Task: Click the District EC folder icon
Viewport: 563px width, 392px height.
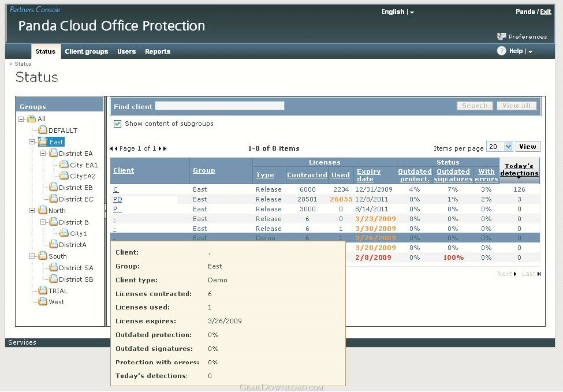Action: [54, 199]
